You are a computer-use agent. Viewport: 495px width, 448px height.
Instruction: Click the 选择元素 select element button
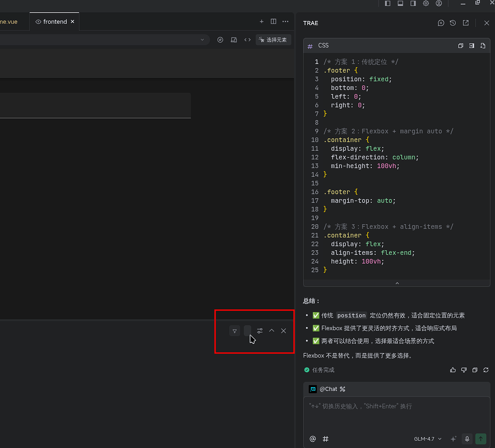click(x=273, y=40)
